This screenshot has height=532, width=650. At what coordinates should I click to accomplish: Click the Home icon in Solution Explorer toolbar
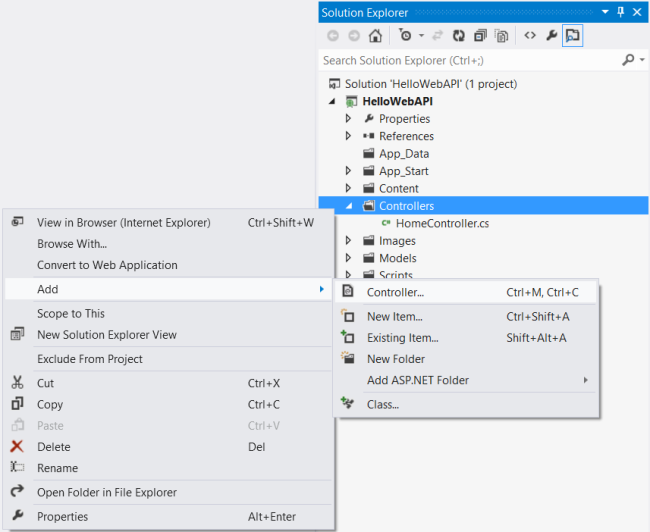point(375,36)
